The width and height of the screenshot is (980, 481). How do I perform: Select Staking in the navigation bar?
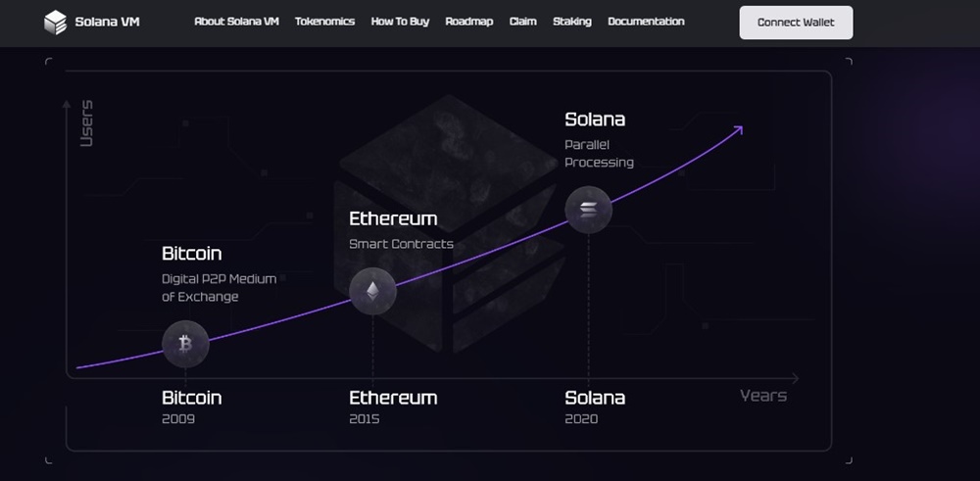[571, 22]
